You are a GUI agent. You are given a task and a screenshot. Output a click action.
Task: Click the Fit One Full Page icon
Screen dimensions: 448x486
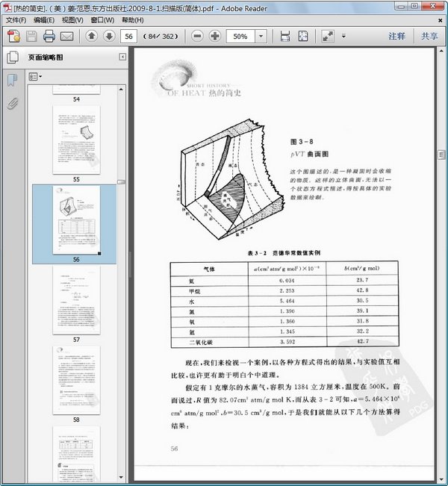[x=303, y=37]
